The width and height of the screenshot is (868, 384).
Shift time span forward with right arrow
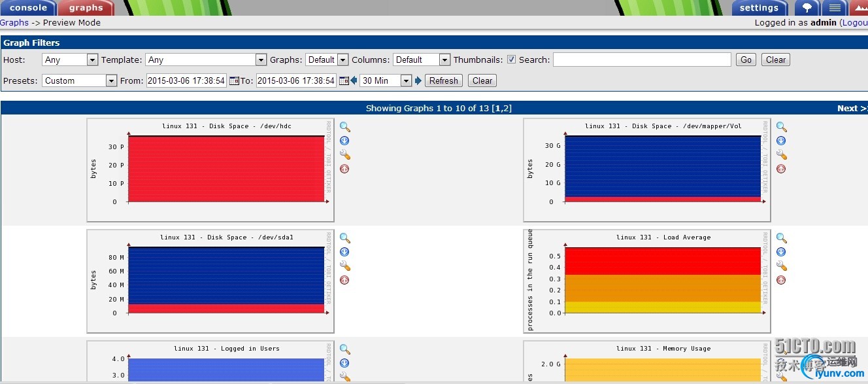pos(418,80)
